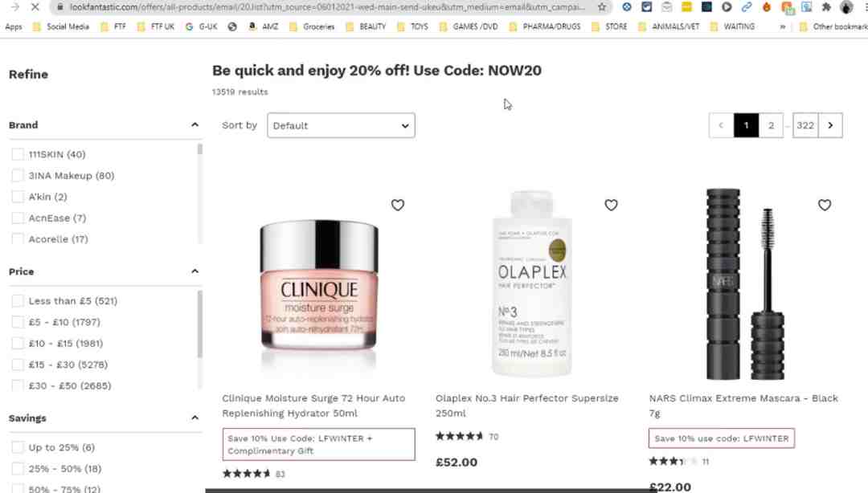Open Olaplex No.3 Hair Perfector product link
868x493 pixels.
coord(526,405)
